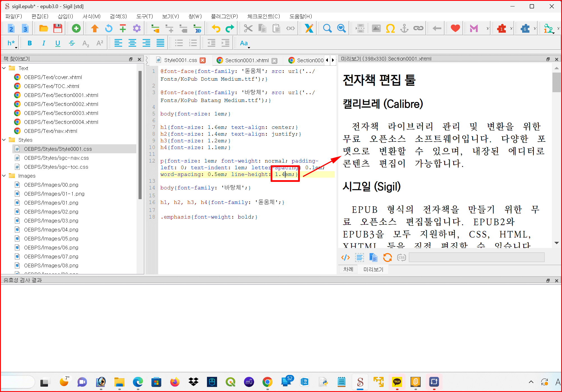Click the orange preview reload icon
562x392 pixels.
(387, 257)
